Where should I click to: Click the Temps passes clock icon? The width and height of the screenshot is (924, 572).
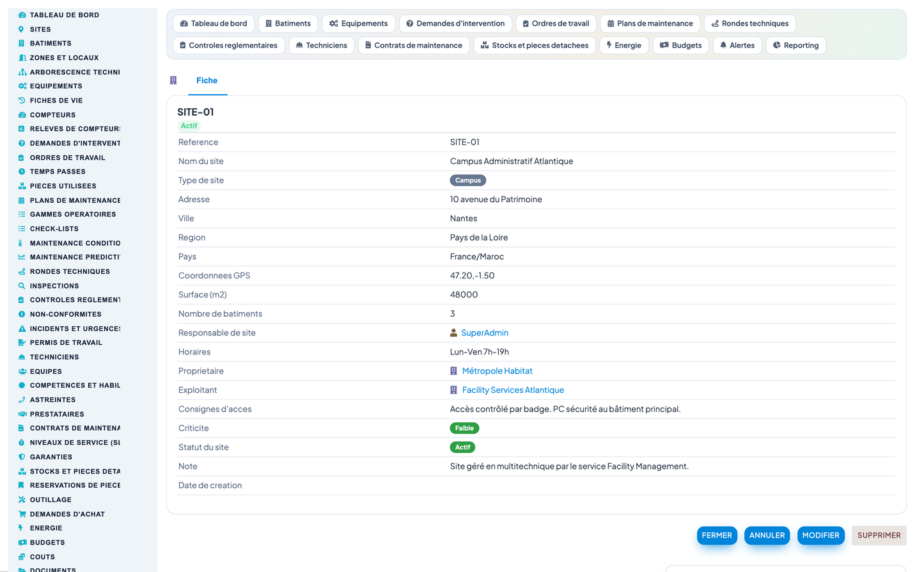(x=22, y=171)
